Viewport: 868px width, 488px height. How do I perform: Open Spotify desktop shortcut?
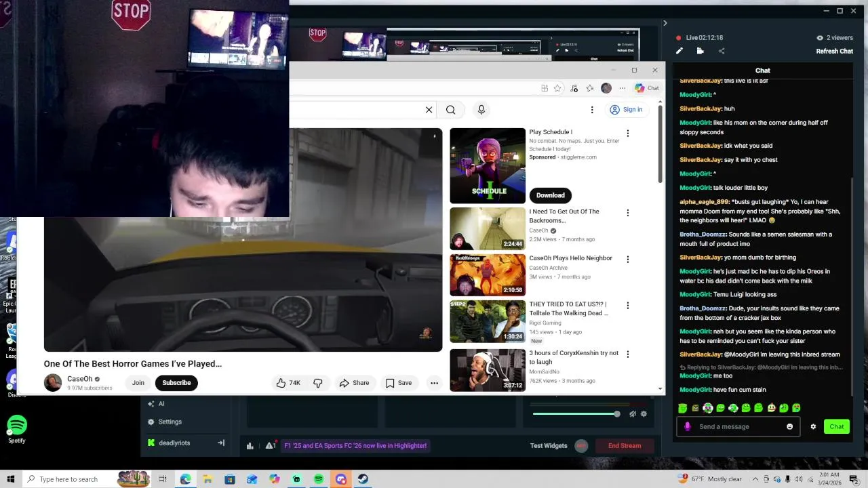[x=17, y=429]
